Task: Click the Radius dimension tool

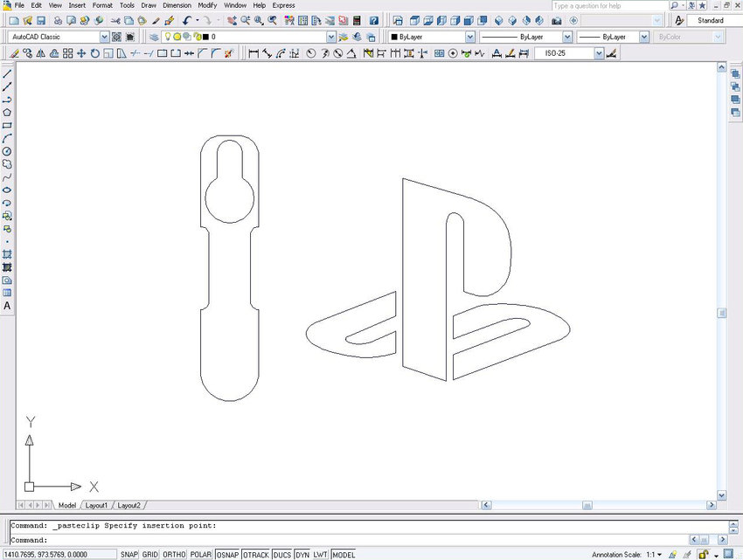Action: point(311,53)
